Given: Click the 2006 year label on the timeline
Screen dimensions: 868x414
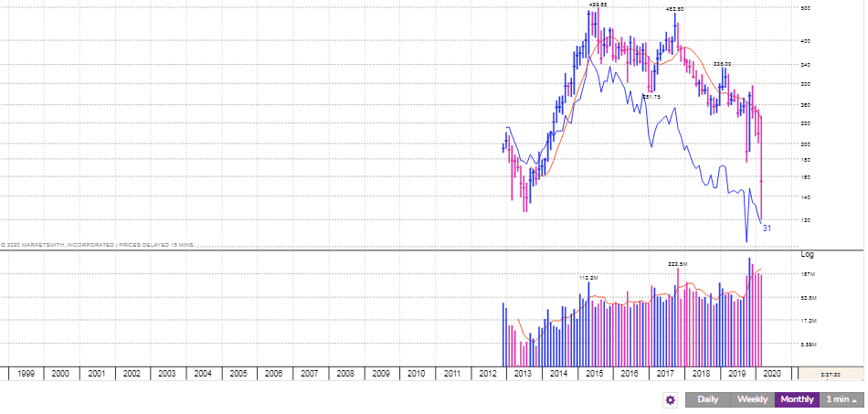Looking at the screenshot, I should click(x=274, y=374).
